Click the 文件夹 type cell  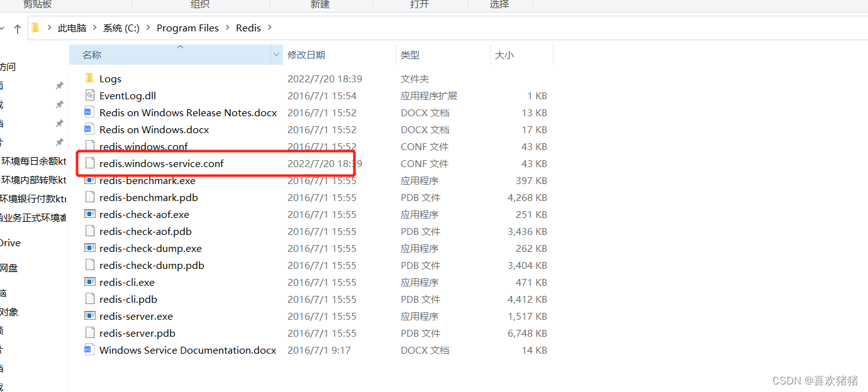[x=415, y=79]
